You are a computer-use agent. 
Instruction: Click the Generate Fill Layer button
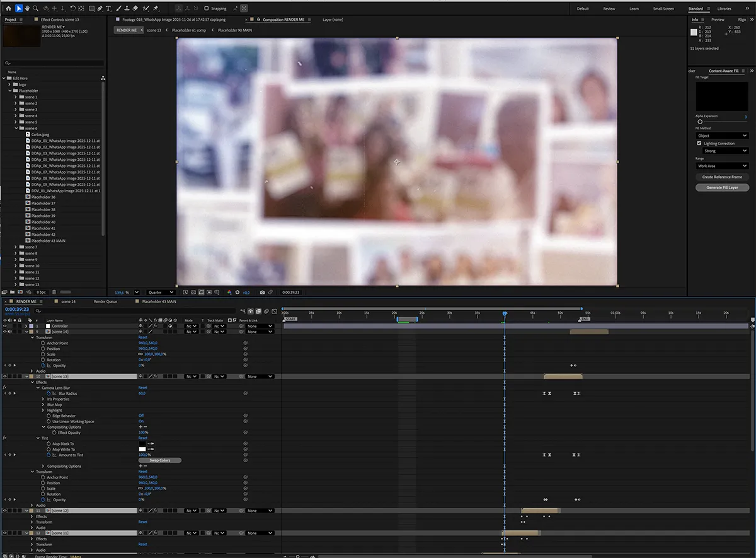722,188
